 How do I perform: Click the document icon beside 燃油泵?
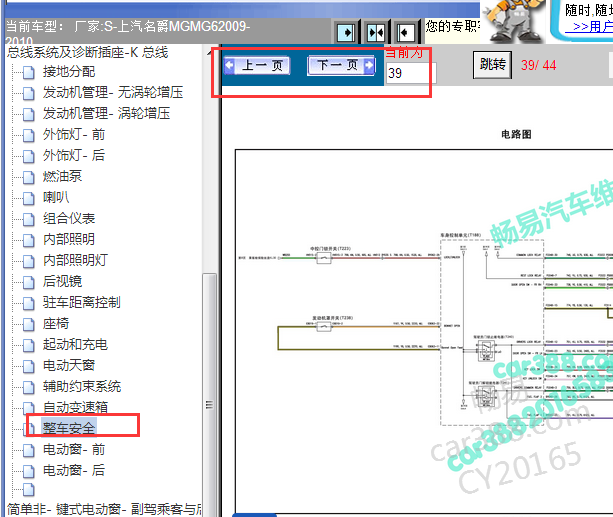29,177
